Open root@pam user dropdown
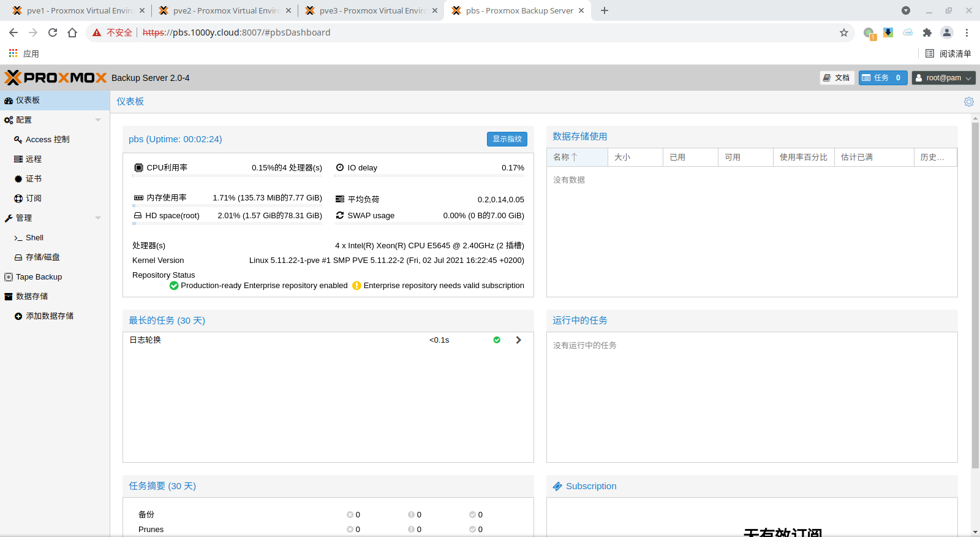This screenshot has width=980, height=537. tap(943, 78)
